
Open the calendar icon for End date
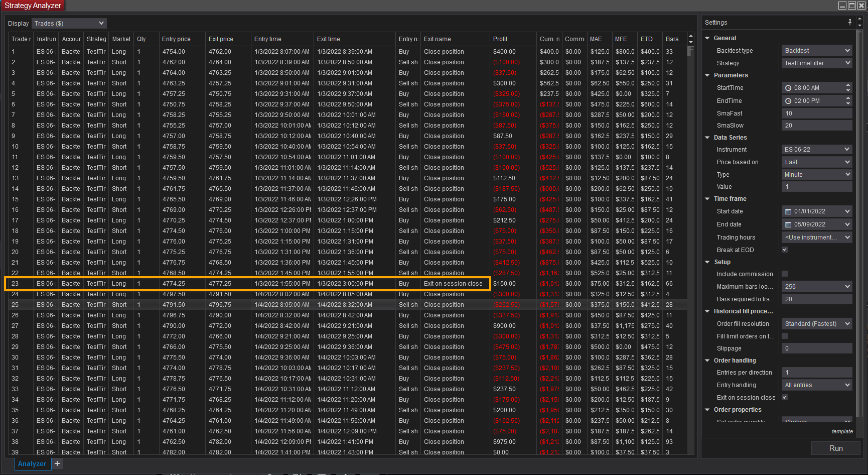788,224
